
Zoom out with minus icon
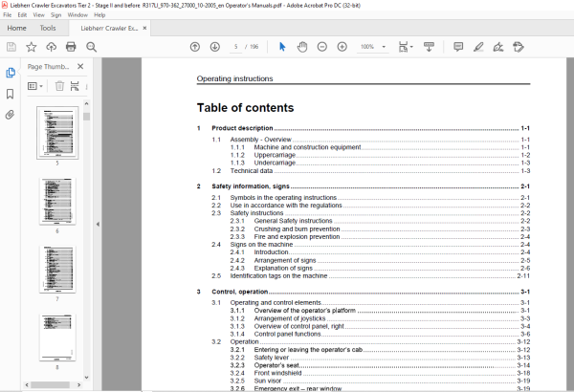coord(322,47)
